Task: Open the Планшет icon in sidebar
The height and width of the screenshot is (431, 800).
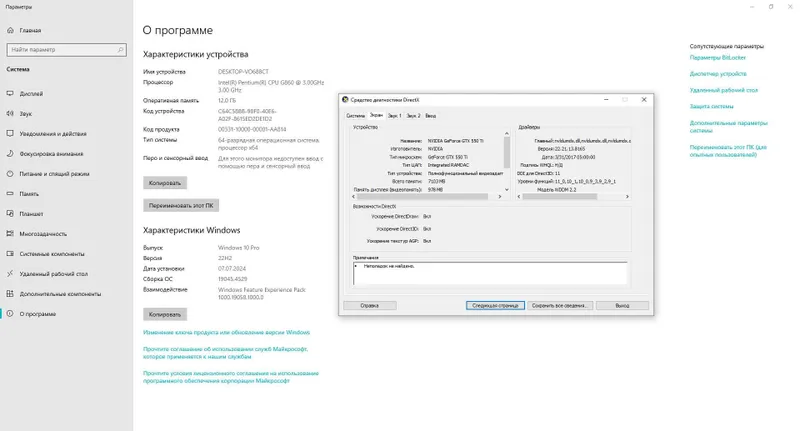Action: pyautogui.click(x=10, y=214)
